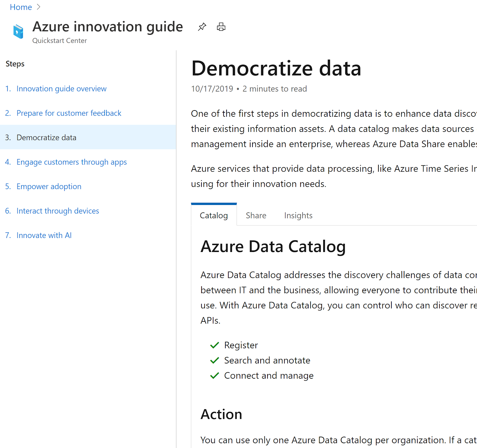Viewport: 477px width, 448px height.
Task: Click the Azure innovation guide book icon
Action: [x=18, y=31]
